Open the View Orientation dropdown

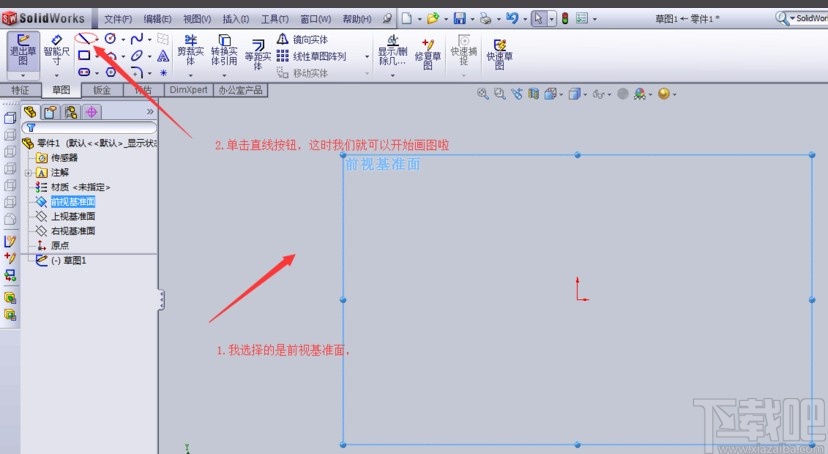[553, 94]
